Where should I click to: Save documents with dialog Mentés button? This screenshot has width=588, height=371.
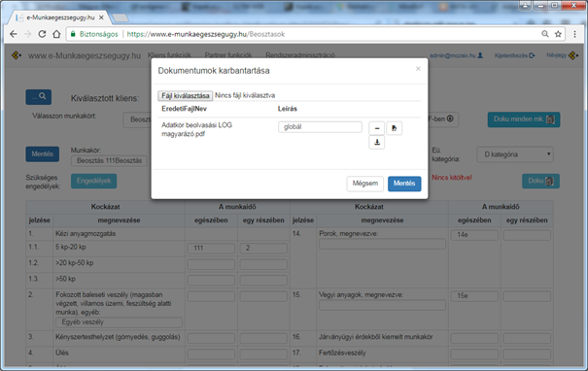click(404, 184)
